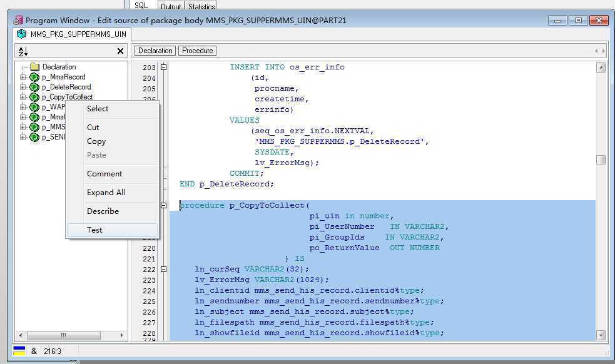Open the Declaration code section tab
This screenshot has width=615, height=364.
[x=155, y=51]
